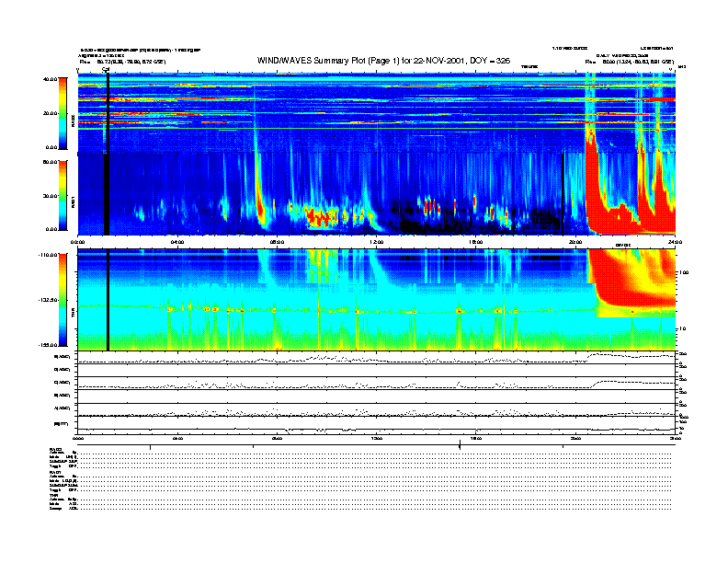Click the 24:00 tick label below RAD1 panel
Screen dimensions: 728x563
(675, 242)
